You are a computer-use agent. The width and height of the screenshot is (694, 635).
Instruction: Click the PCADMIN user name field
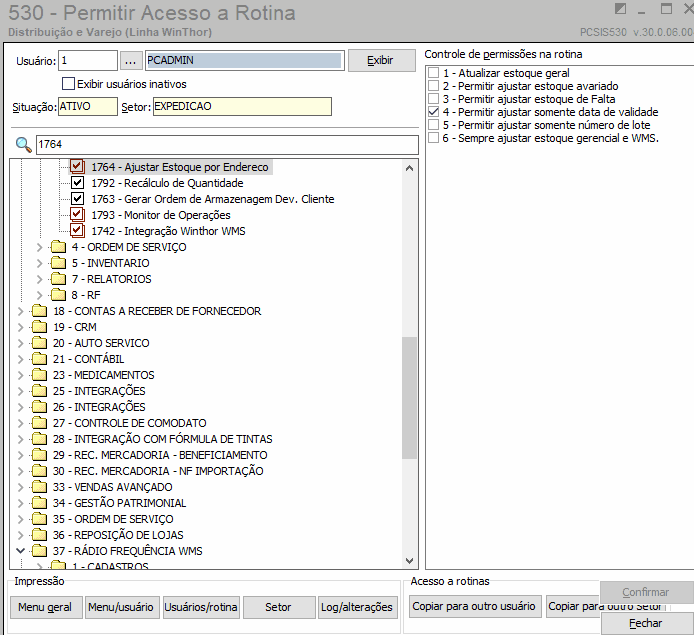(x=245, y=60)
